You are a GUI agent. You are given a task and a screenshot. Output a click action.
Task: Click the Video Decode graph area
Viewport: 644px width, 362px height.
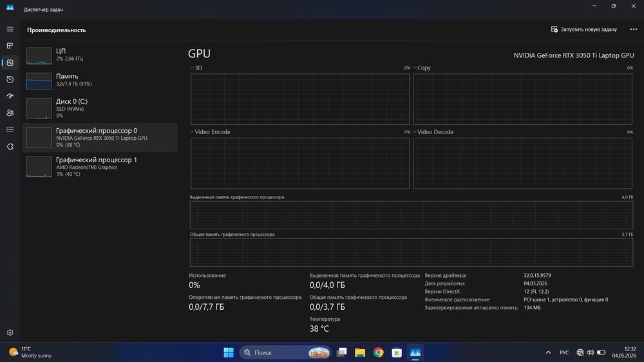[522, 163]
